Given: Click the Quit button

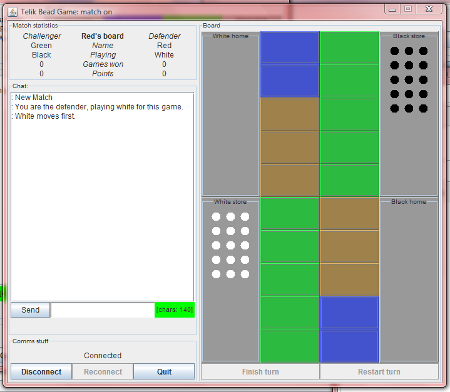Looking at the screenshot, I should (164, 372).
